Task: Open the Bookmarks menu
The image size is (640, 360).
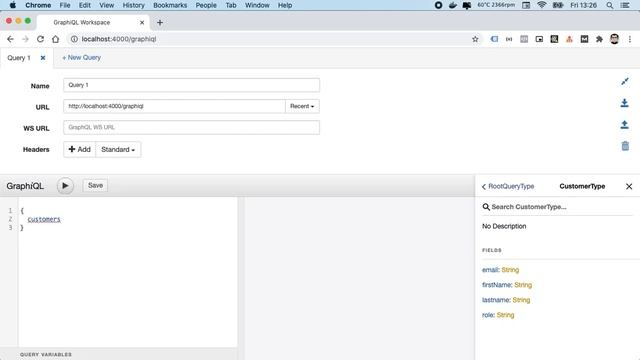Action: coord(170,5)
